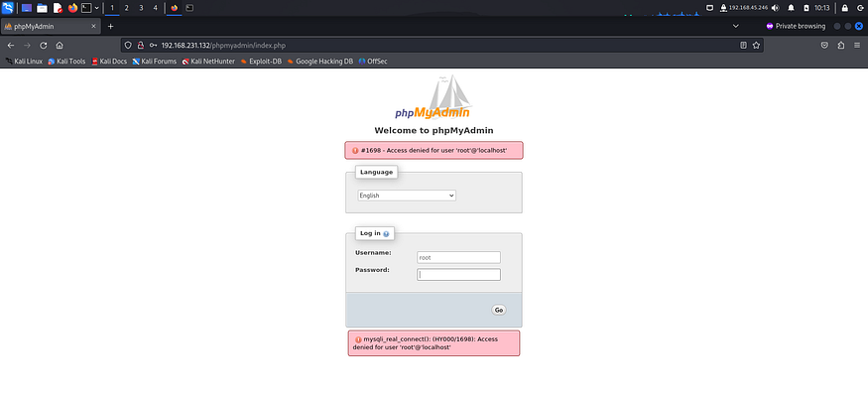
Task: Click the Username field containing root
Action: (458, 257)
